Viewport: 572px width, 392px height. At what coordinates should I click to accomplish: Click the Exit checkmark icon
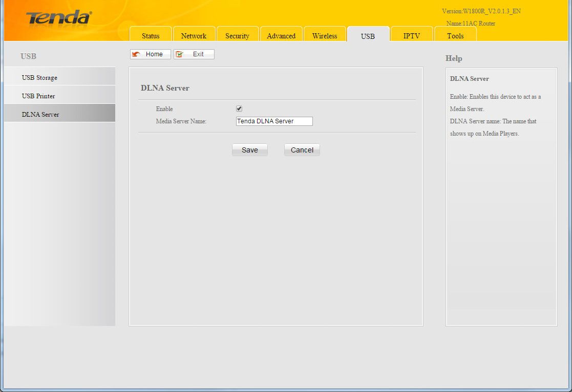point(180,54)
